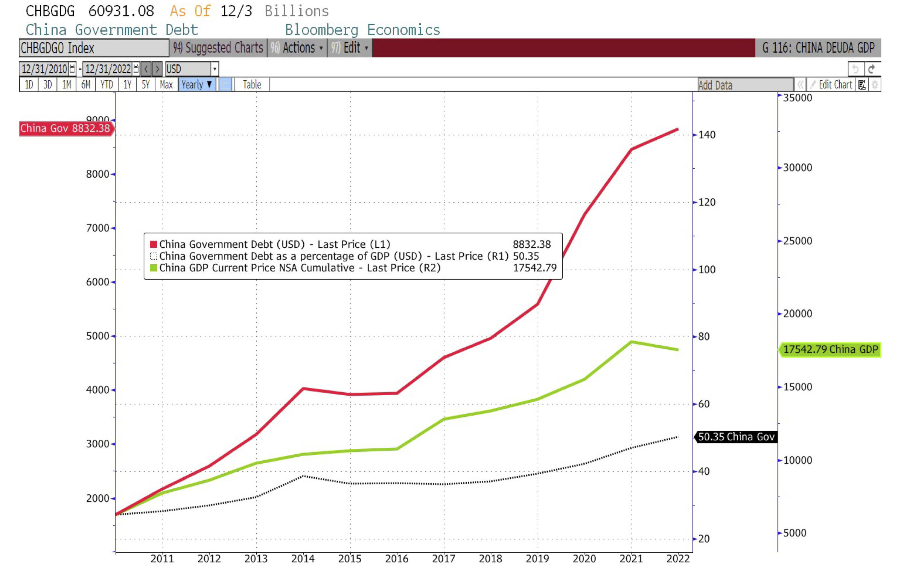
Task: Click the 2017 x-axis label
Action: [x=444, y=559]
